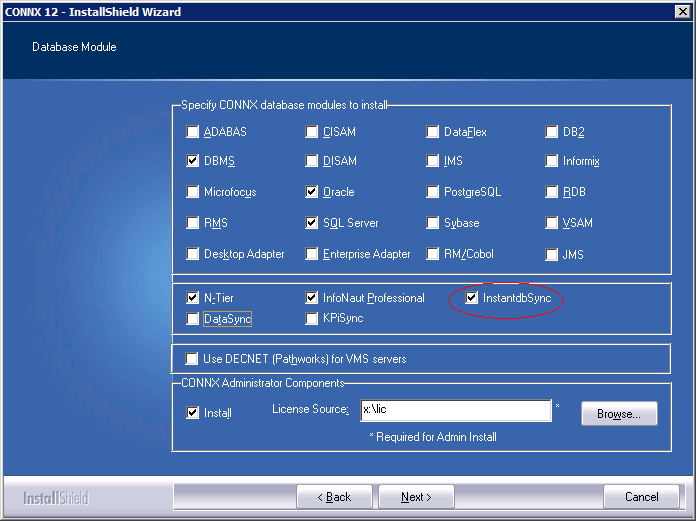Image resolution: width=696 pixels, height=521 pixels.
Task: Select the RDB checkbox
Action: (x=551, y=192)
